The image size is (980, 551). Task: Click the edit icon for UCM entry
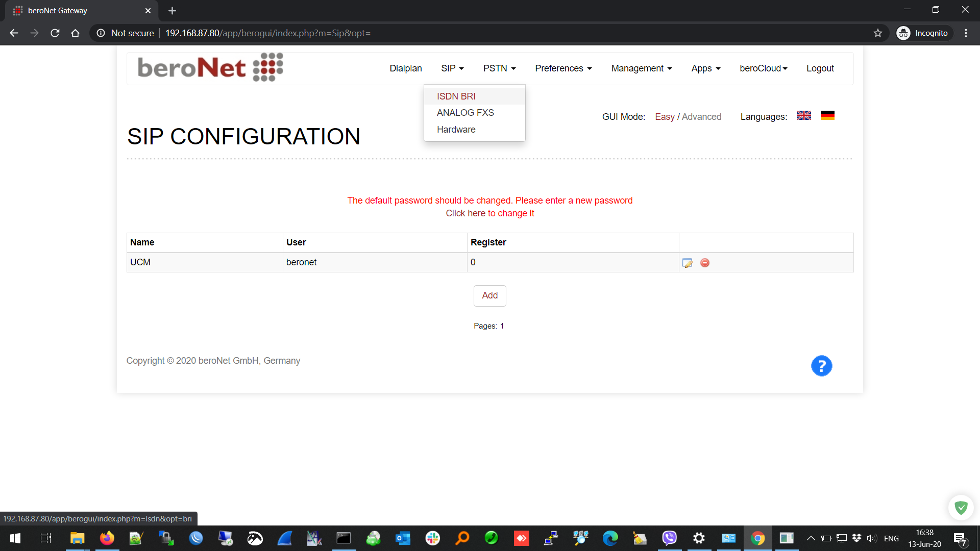click(687, 263)
